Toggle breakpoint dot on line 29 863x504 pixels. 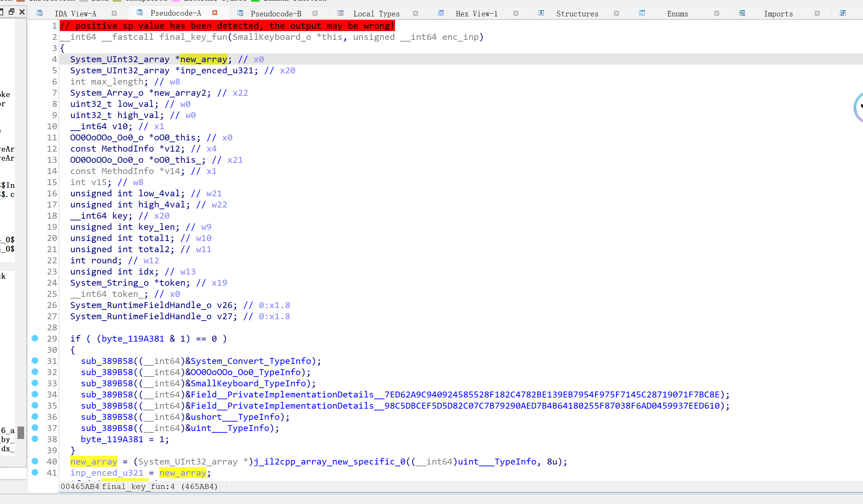pyautogui.click(x=35, y=338)
